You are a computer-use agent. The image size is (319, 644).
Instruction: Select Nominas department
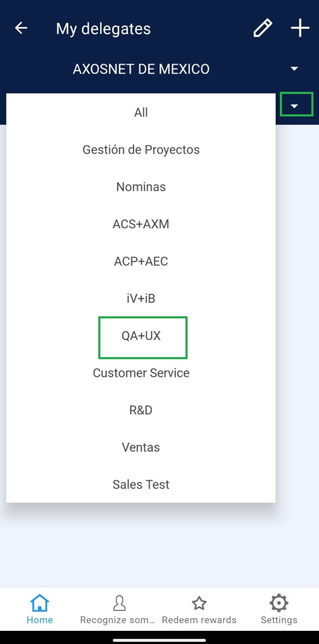pyautogui.click(x=141, y=187)
